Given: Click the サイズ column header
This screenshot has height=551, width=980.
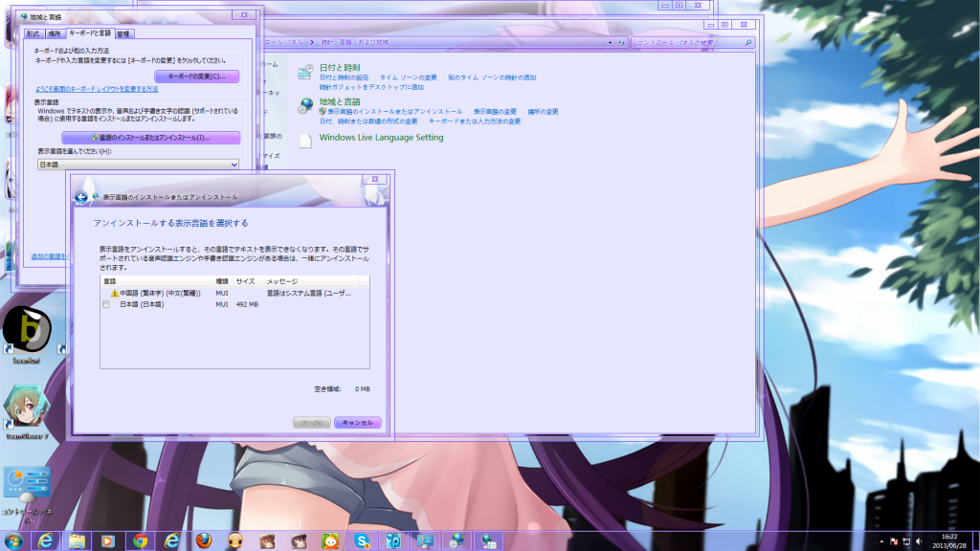Looking at the screenshot, I should (245, 281).
